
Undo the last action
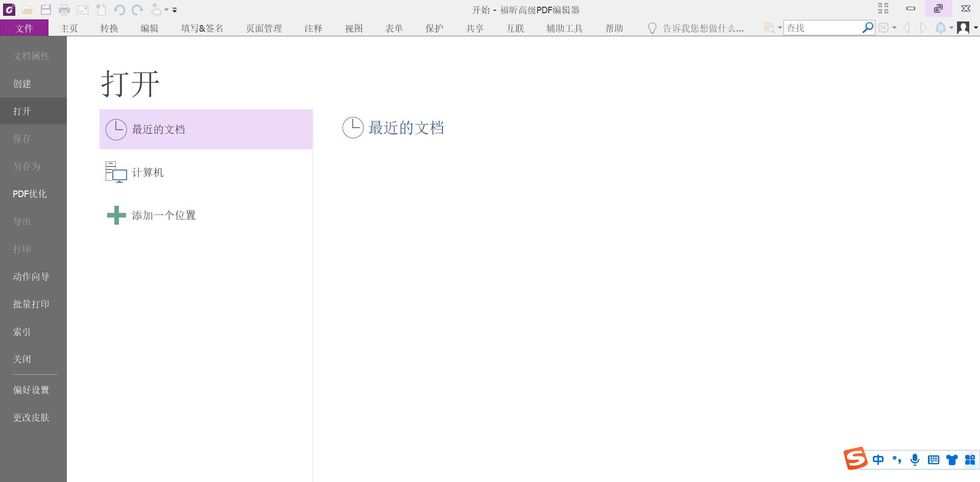pyautogui.click(x=120, y=9)
